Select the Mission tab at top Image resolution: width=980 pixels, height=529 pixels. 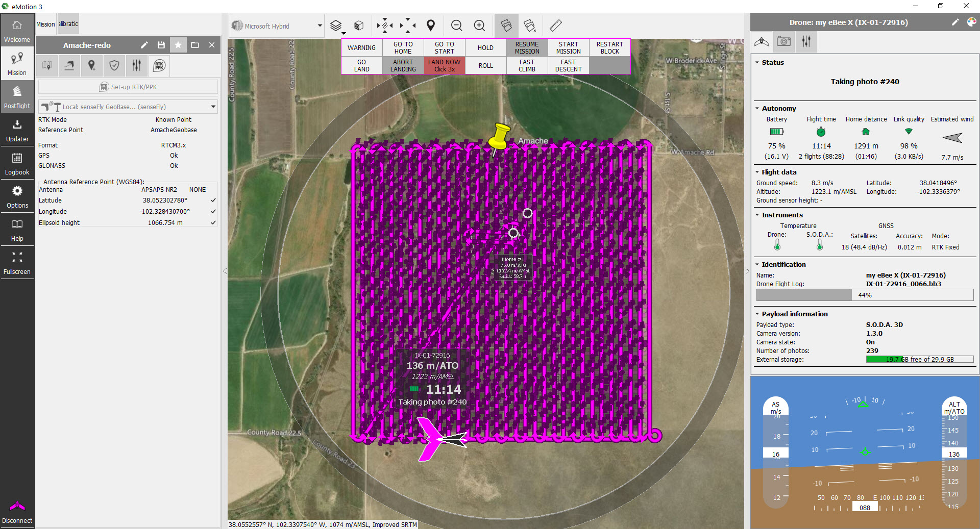pos(45,24)
